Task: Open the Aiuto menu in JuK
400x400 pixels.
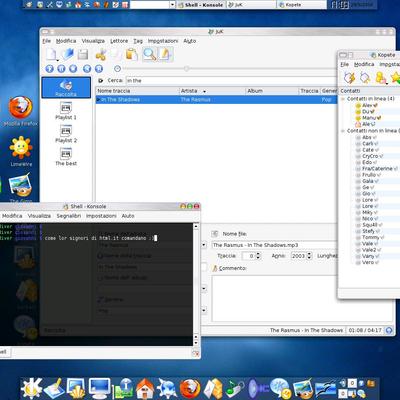Action: 190,41
